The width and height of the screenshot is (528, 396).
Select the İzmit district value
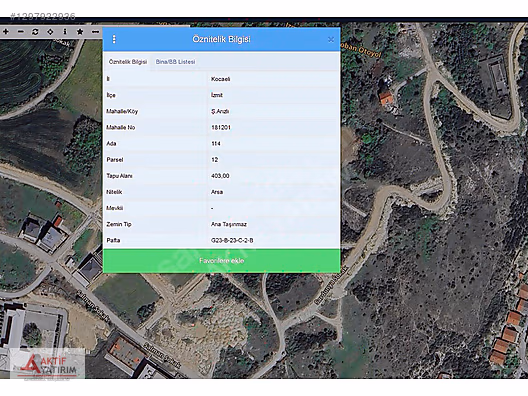click(x=217, y=95)
